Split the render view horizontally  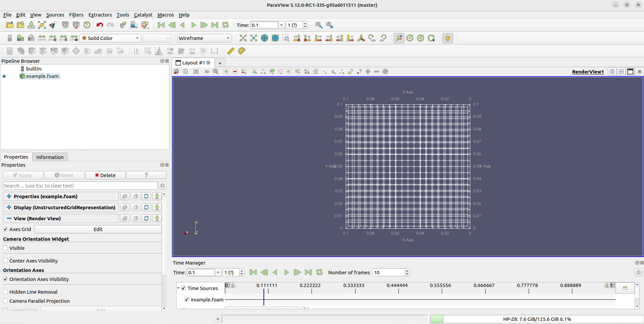point(612,72)
